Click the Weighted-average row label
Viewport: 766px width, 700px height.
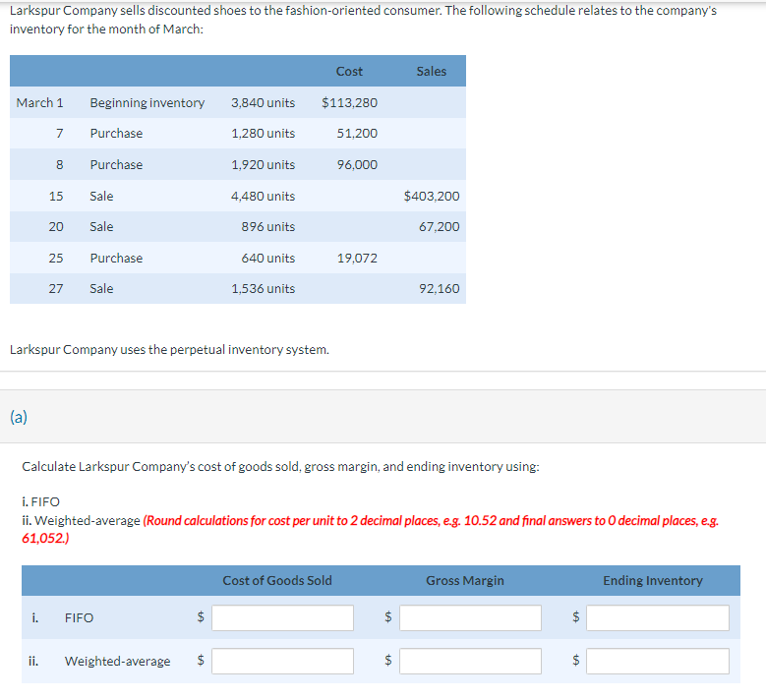click(x=117, y=661)
